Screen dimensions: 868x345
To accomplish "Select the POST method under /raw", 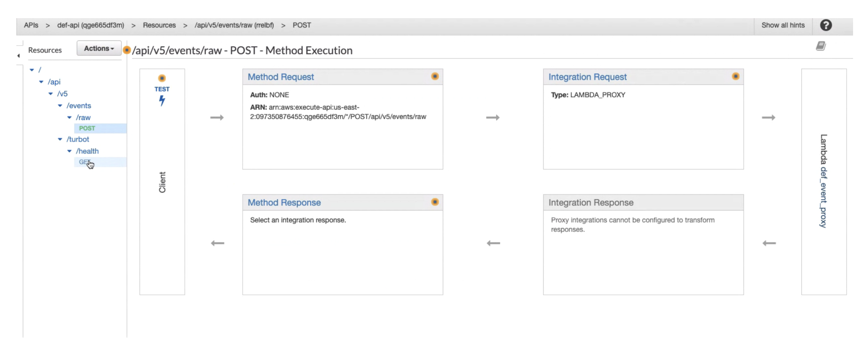I will pos(86,128).
